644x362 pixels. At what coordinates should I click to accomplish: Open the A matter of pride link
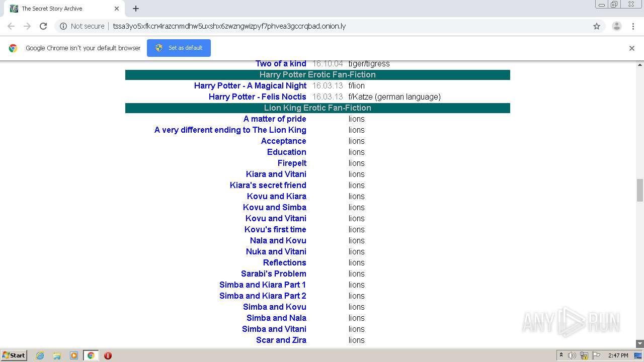pos(275,119)
